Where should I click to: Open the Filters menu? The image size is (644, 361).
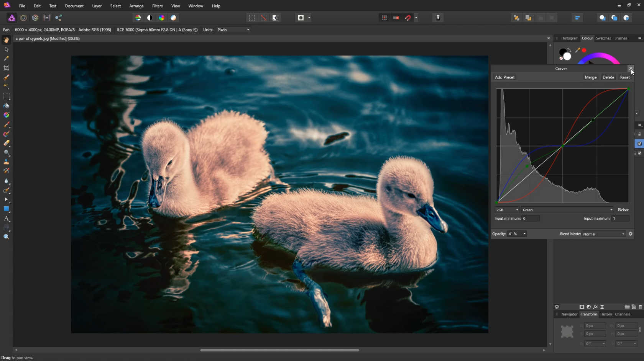157,6
